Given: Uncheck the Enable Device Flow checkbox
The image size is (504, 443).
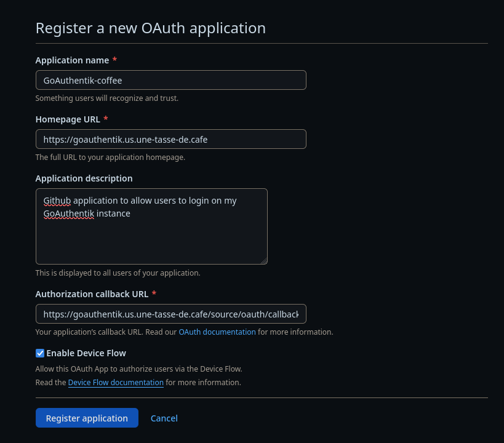Looking at the screenshot, I should coord(40,353).
